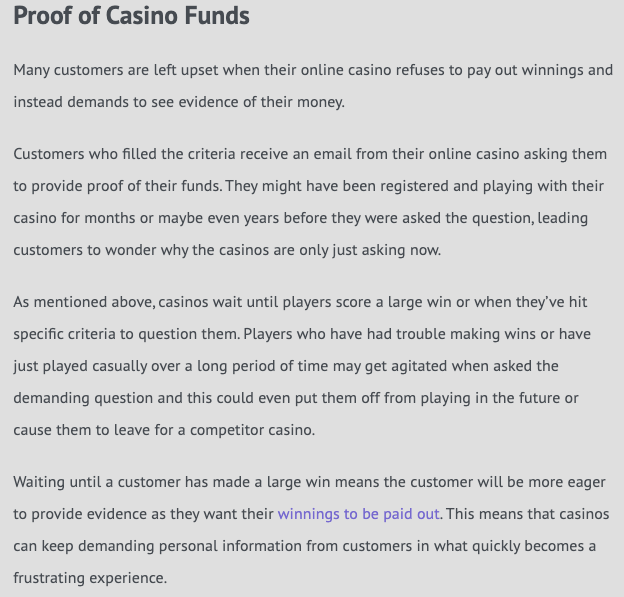Click the paragraph starting 'As mentioned above'
The image size is (624, 597).
pos(302,366)
